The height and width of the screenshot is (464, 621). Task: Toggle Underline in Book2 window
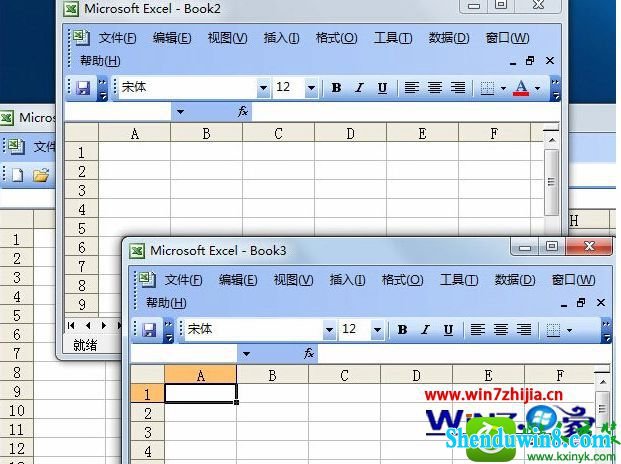click(382, 87)
